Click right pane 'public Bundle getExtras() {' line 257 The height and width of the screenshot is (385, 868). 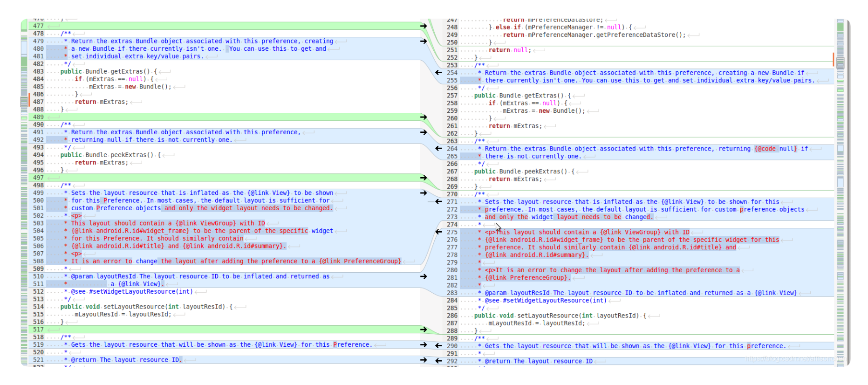522,96
